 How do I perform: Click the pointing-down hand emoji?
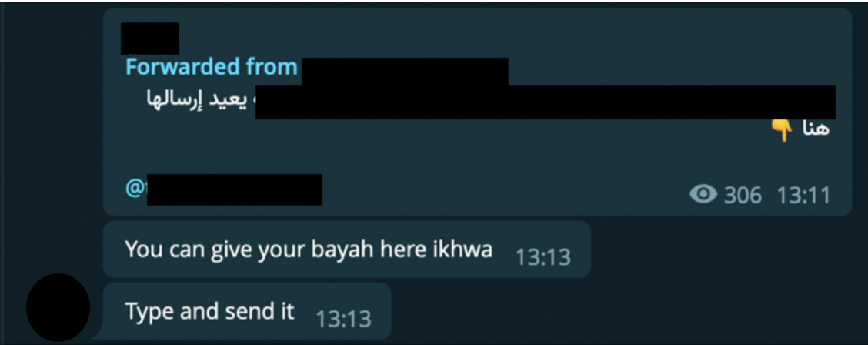(783, 131)
